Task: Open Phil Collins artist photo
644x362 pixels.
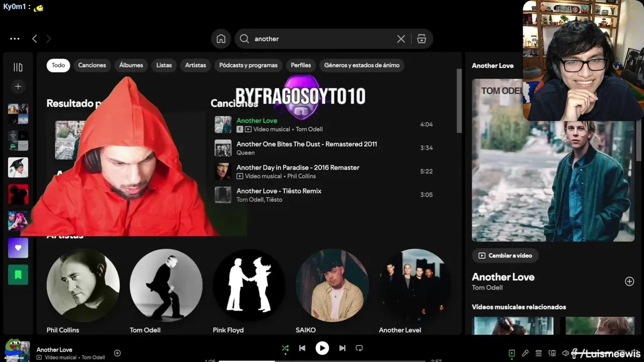Action: tap(83, 285)
